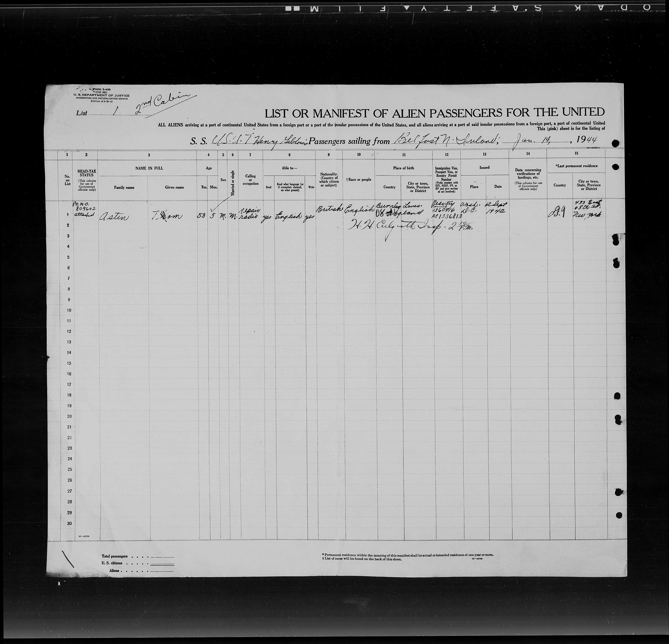The width and height of the screenshot is (669, 644).
Task: Click the age in months '5'
Action: 213,216
